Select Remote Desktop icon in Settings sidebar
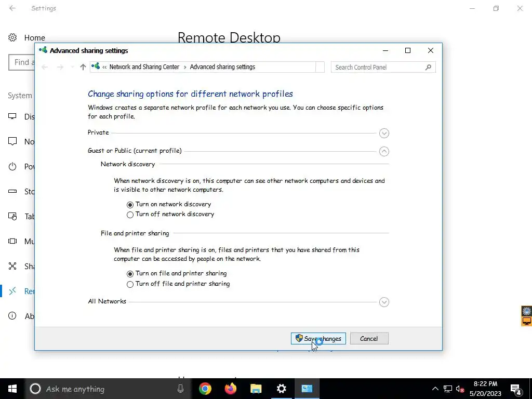532x399 pixels. coord(12,291)
